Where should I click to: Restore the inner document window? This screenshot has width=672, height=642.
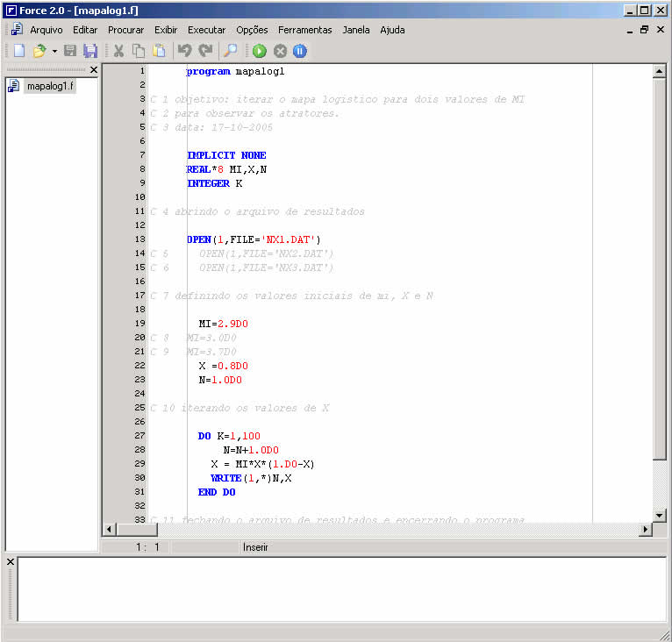coord(644,30)
